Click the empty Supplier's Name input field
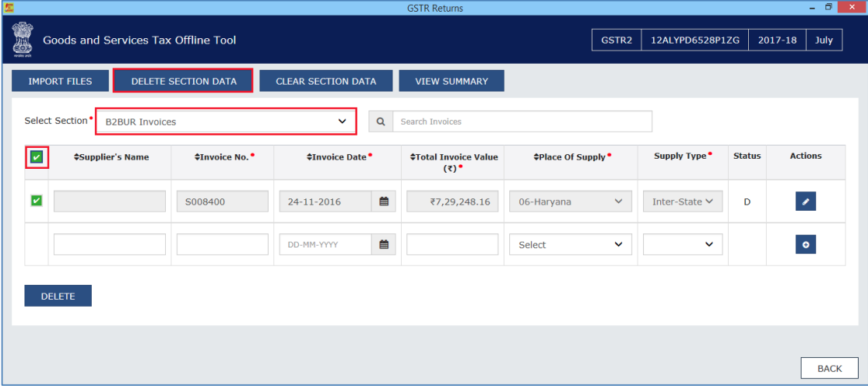868x386 pixels. click(110, 244)
